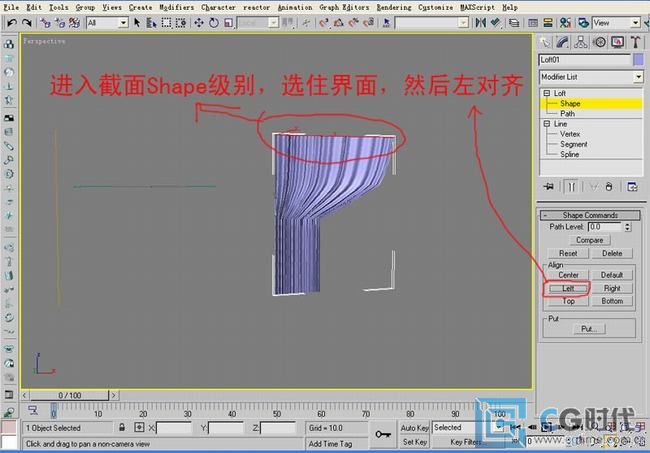Toggle the Angle Snap icon
The width and height of the screenshot is (650, 453).
click(339, 23)
